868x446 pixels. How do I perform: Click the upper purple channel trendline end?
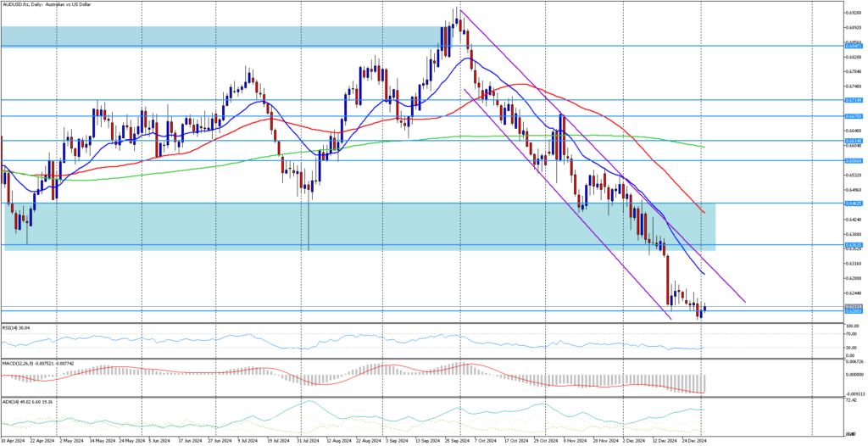[x=744, y=301]
